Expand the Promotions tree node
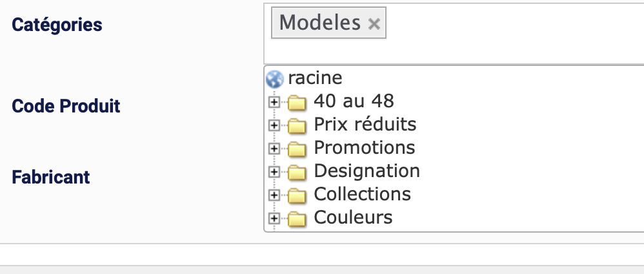This screenshot has height=274, width=644. click(274, 149)
